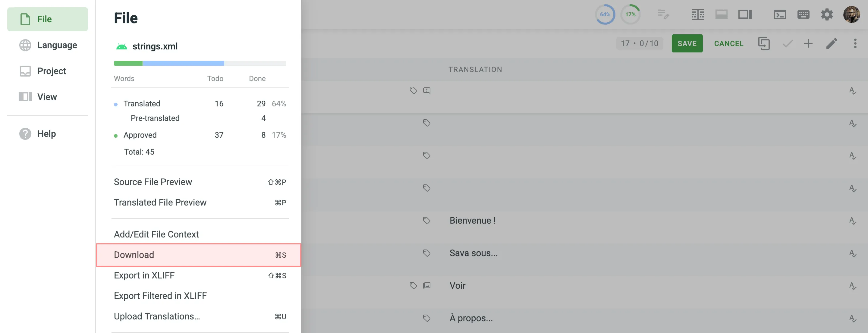
Task: Click the Translated File Preview option
Action: (160, 202)
